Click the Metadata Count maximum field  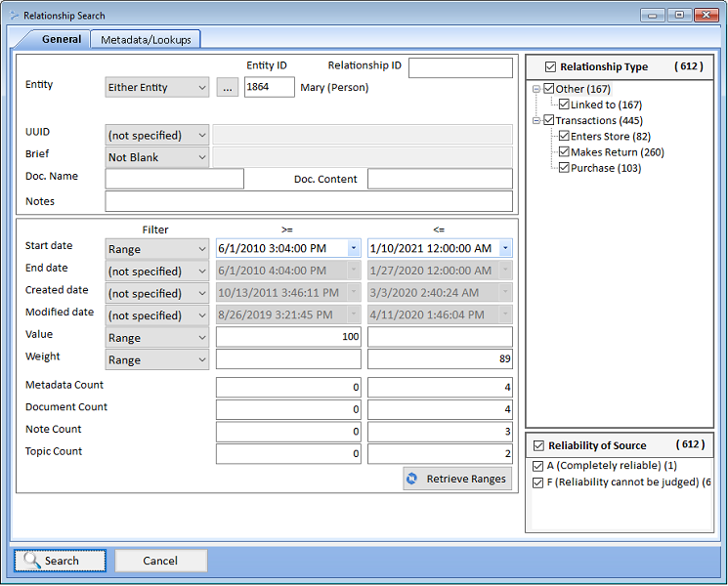point(440,388)
